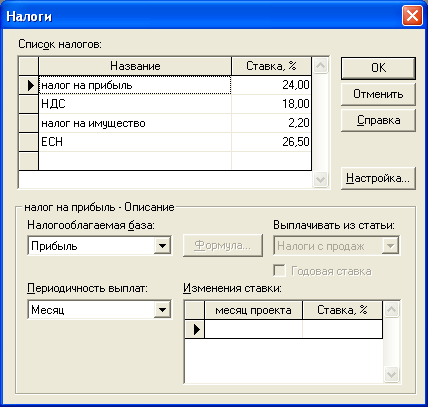This screenshot has height=407, width=428.
Task: Open help with the Справка button
Action: pyautogui.click(x=378, y=120)
